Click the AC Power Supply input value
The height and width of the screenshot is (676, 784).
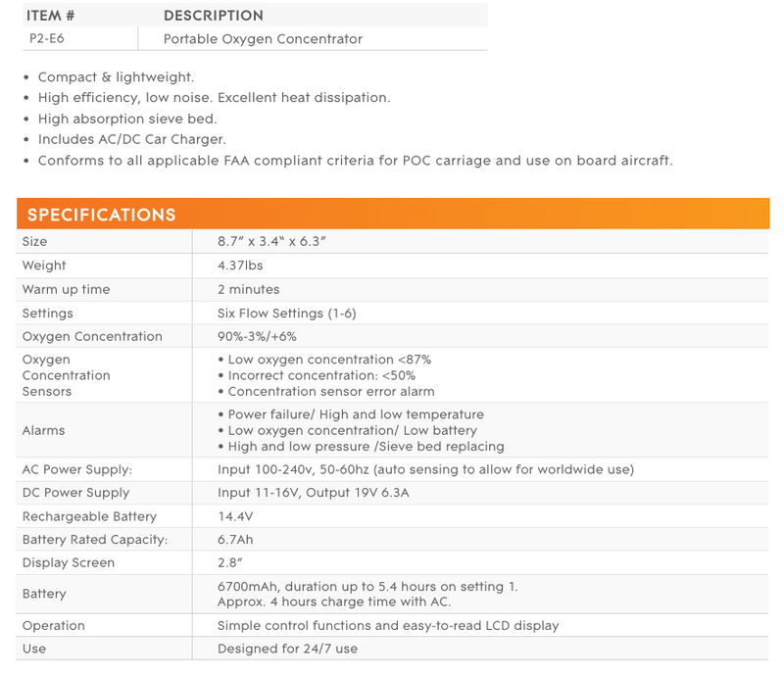(425, 469)
